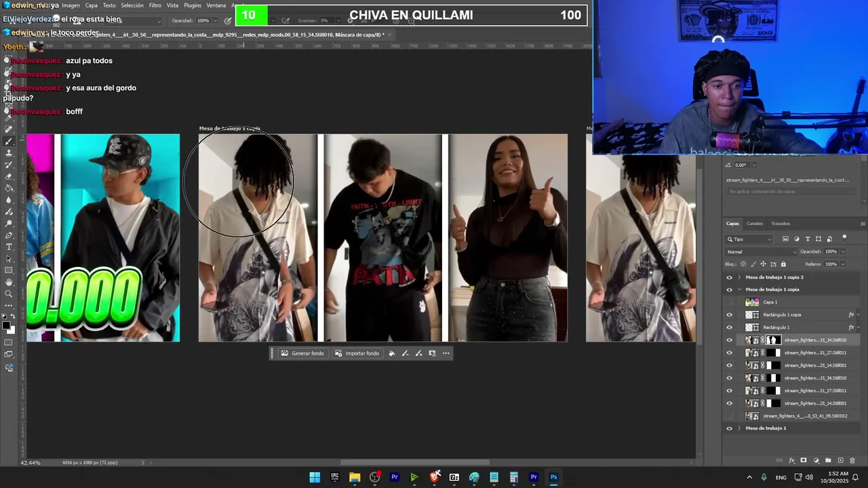Select the Path Selection tool
The width and height of the screenshot is (868, 488).
click(9, 259)
